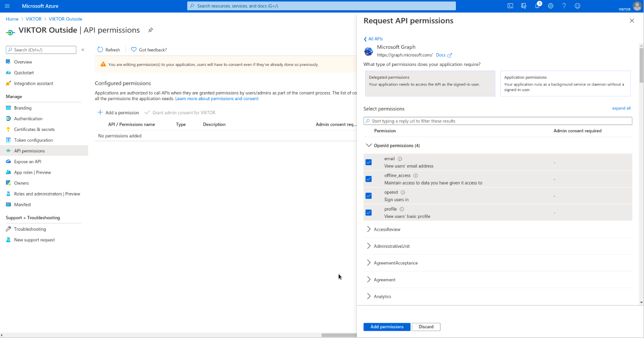
Task: Open Cloud Shell from the top bar
Action: coord(510,6)
